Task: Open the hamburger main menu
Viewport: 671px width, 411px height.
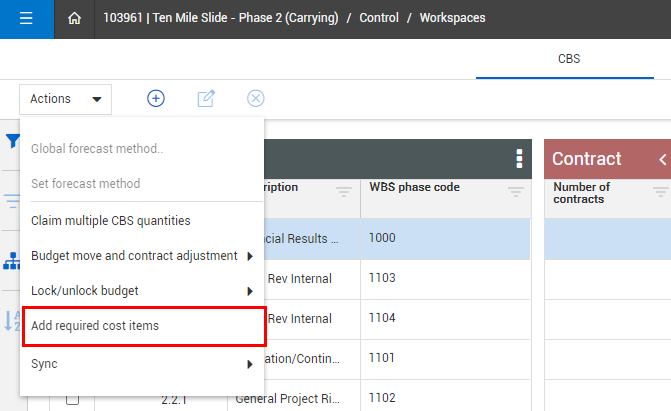Action: point(26,19)
